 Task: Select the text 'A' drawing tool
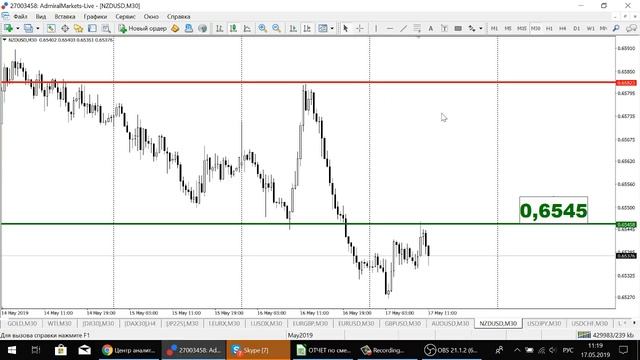430,28
